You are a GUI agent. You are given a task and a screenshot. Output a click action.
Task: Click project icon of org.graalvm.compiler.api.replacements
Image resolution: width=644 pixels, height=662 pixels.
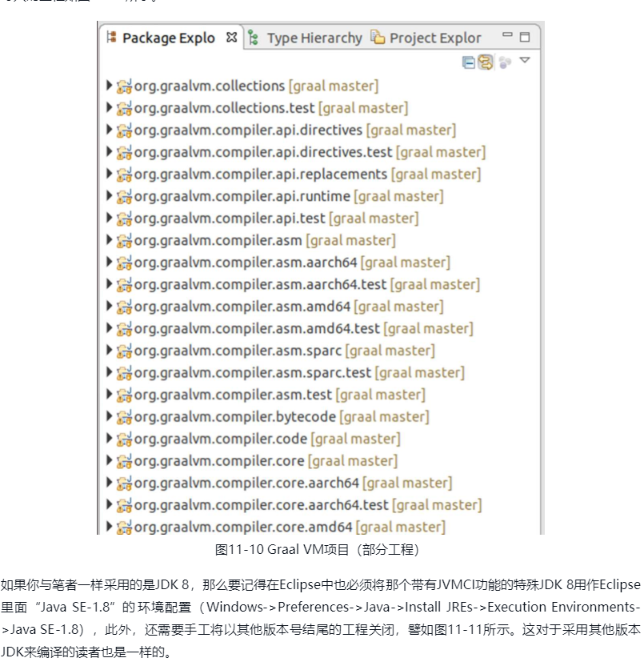coord(124,175)
